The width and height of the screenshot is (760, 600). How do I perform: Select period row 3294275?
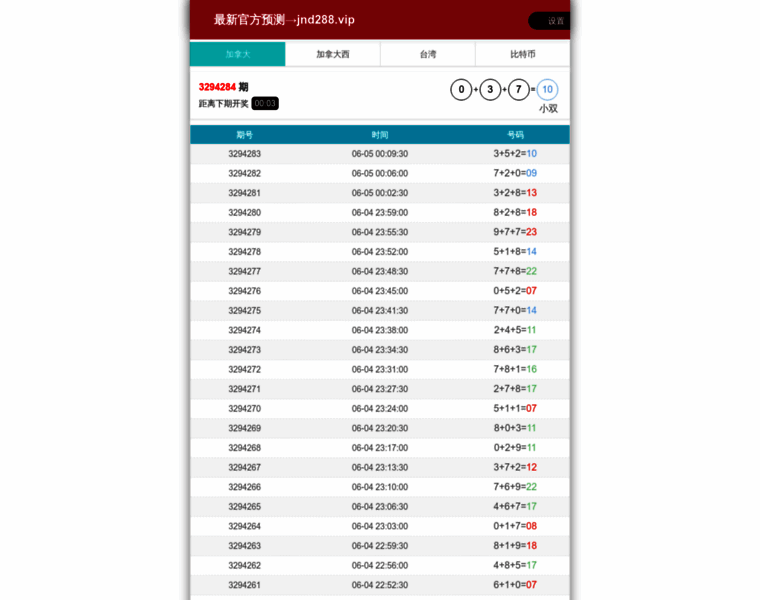[380, 311]
